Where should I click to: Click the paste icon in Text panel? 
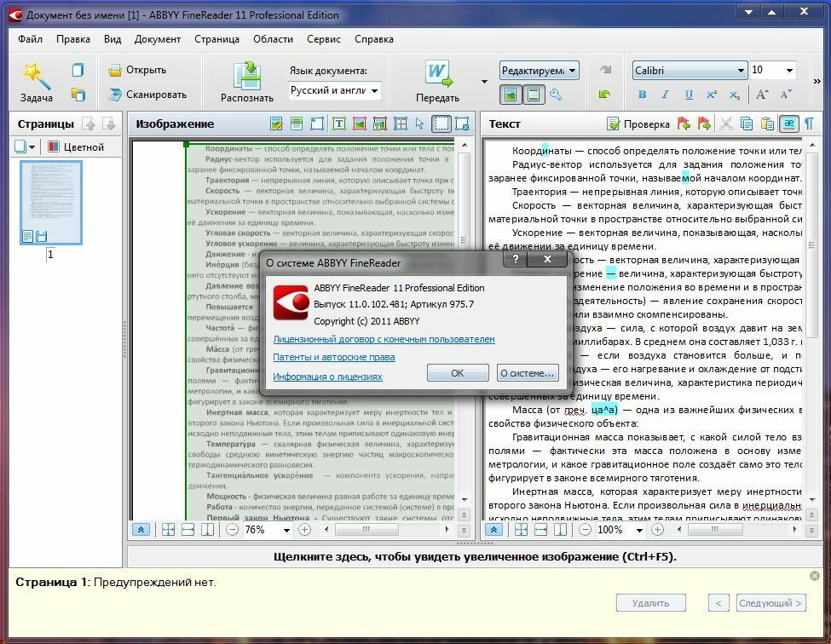(x=767, y=124)
